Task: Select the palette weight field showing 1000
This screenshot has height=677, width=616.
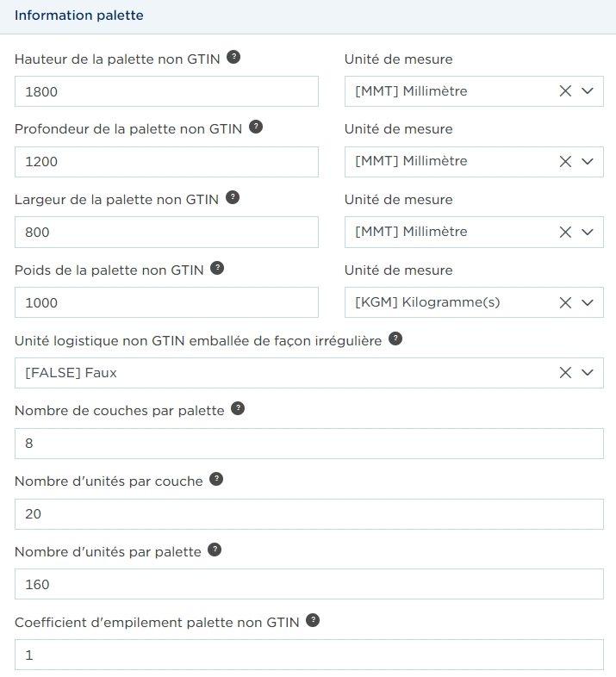Action: tap(166, 302)
